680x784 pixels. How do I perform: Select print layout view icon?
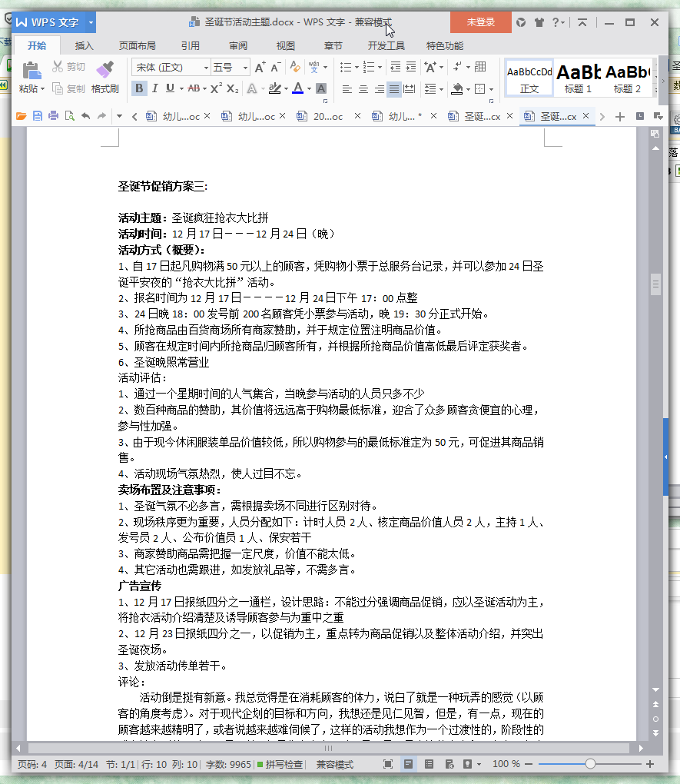pyautogui.click(x=409, y=764)
